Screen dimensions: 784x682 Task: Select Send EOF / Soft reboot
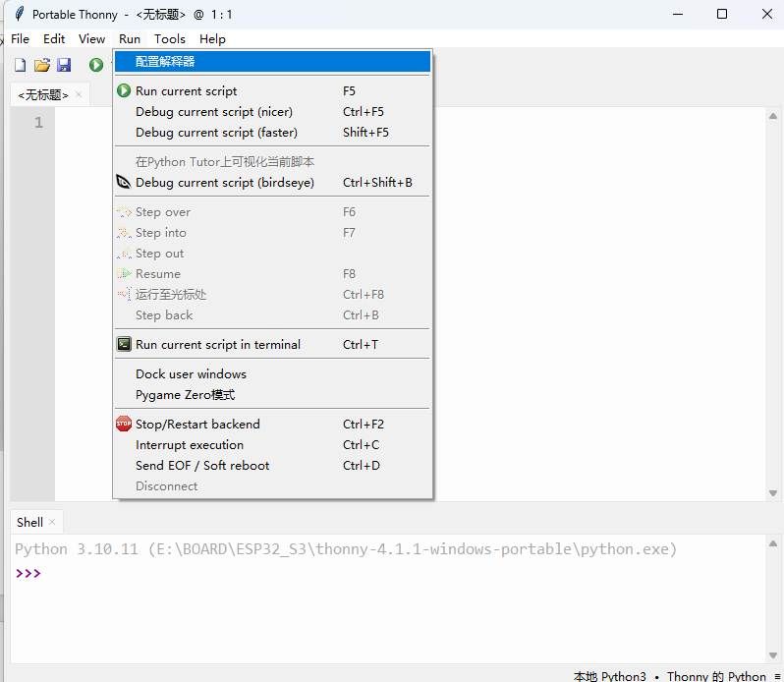[272, 465]
